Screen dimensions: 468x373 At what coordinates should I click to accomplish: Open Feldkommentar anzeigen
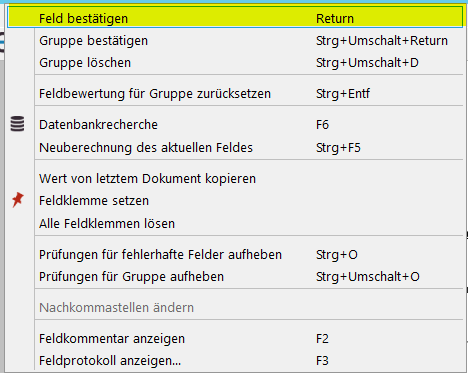[x=235, y=339]
